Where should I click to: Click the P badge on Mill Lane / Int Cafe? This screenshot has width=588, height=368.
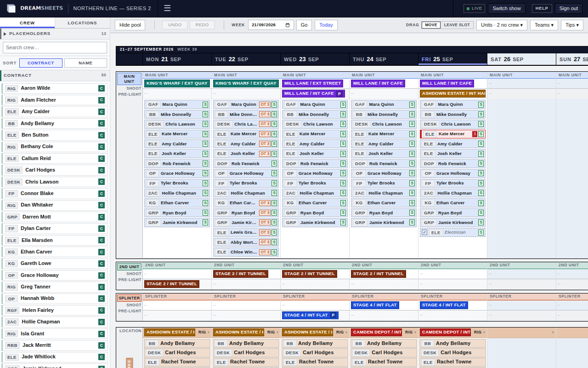click(x=339, y=93)
